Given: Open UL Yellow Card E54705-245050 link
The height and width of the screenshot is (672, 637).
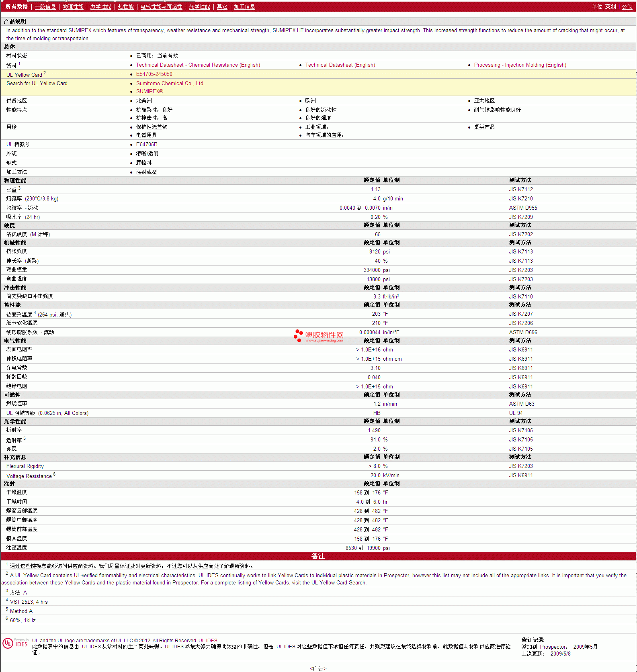Looking at the screenshot, I should 154,74.
